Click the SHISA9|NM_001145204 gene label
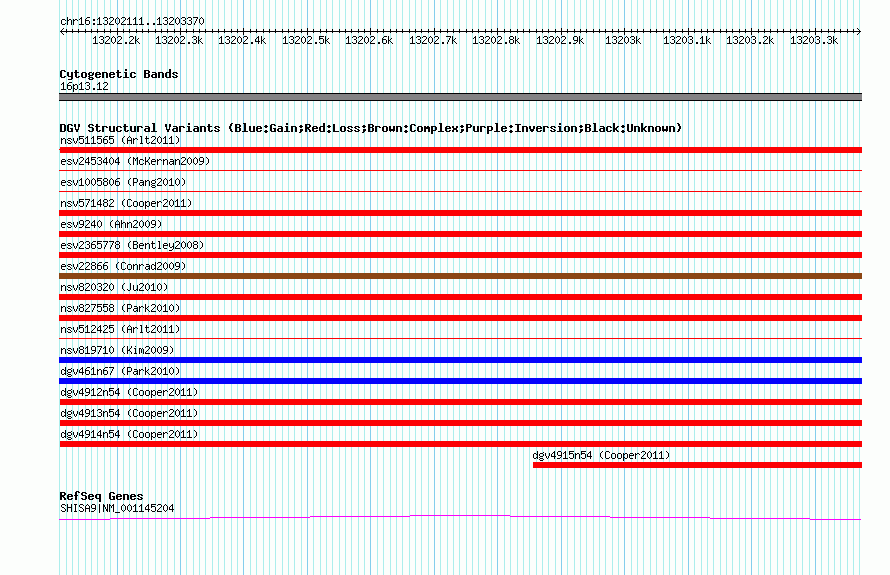 coord(117,508)
